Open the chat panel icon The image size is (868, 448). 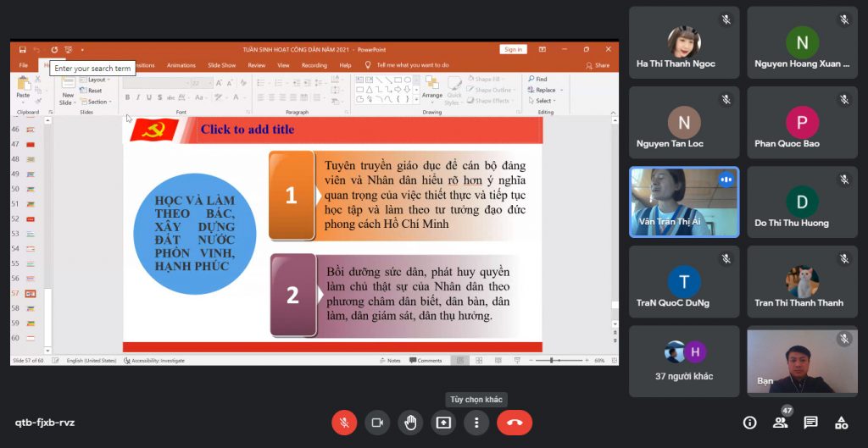(x=810, y=423)
